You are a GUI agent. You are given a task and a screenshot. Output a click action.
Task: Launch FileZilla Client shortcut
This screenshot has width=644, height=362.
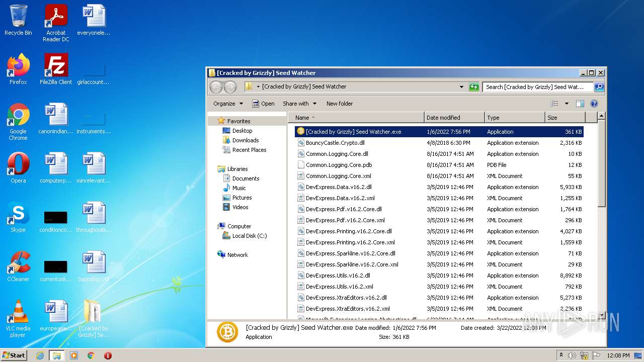click(56, 69)
